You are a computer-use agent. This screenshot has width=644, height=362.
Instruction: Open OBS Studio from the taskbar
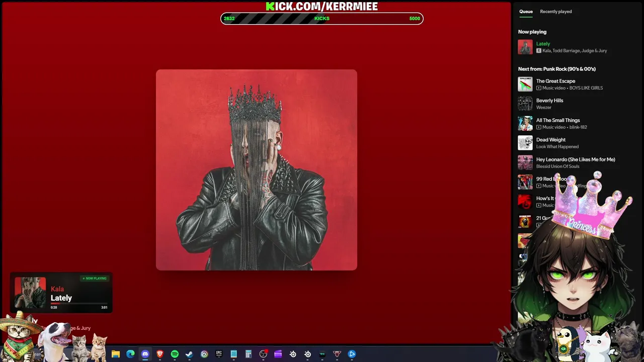263,354
